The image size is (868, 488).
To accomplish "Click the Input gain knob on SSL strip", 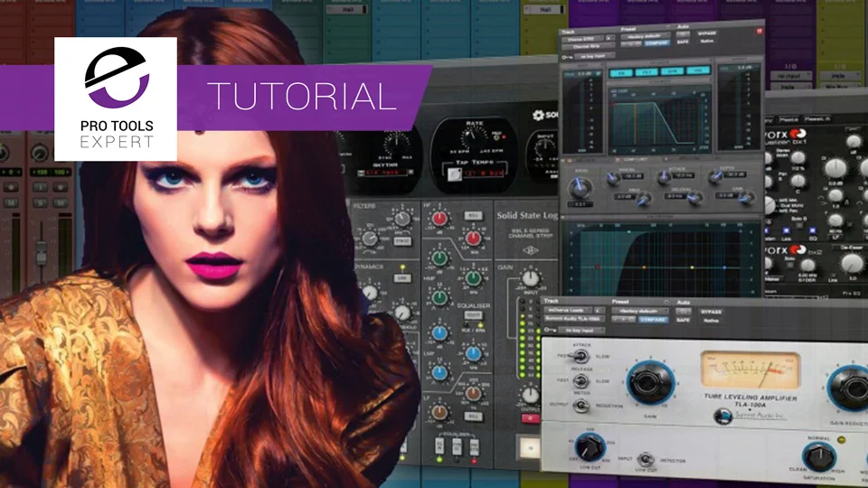I will point(531,279).
